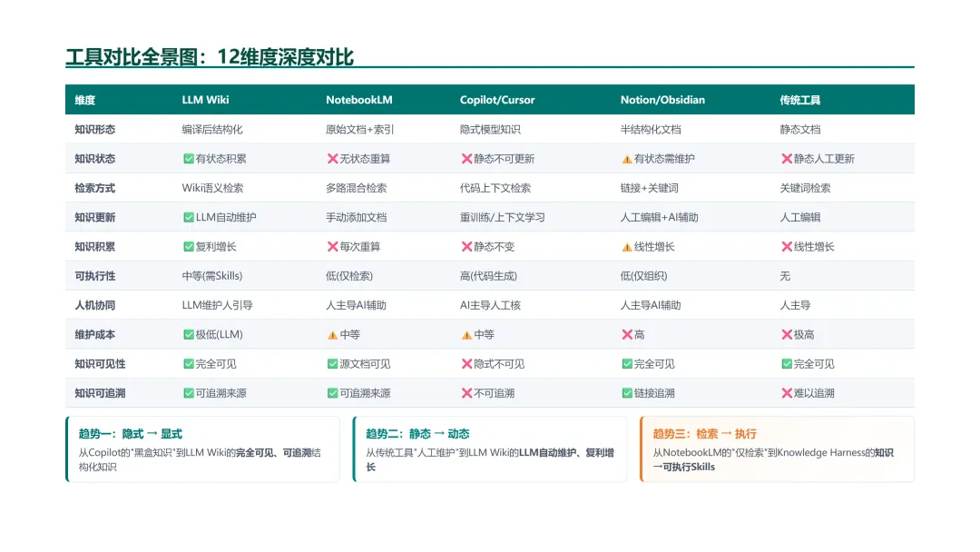
Task: Click the red X beside 高 in 维护成本 row
Action: tap(627, 334)
